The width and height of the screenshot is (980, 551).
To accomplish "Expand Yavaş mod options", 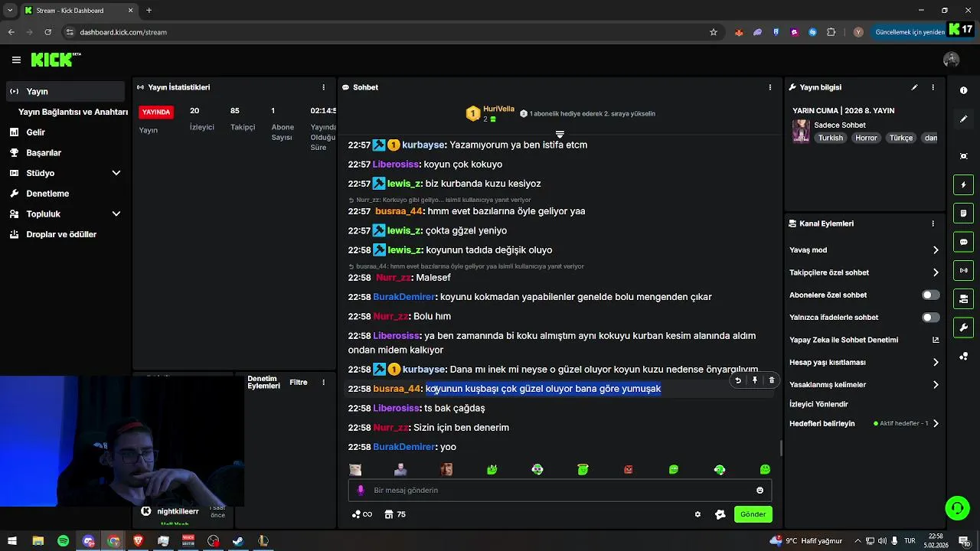I will [935, 250].
